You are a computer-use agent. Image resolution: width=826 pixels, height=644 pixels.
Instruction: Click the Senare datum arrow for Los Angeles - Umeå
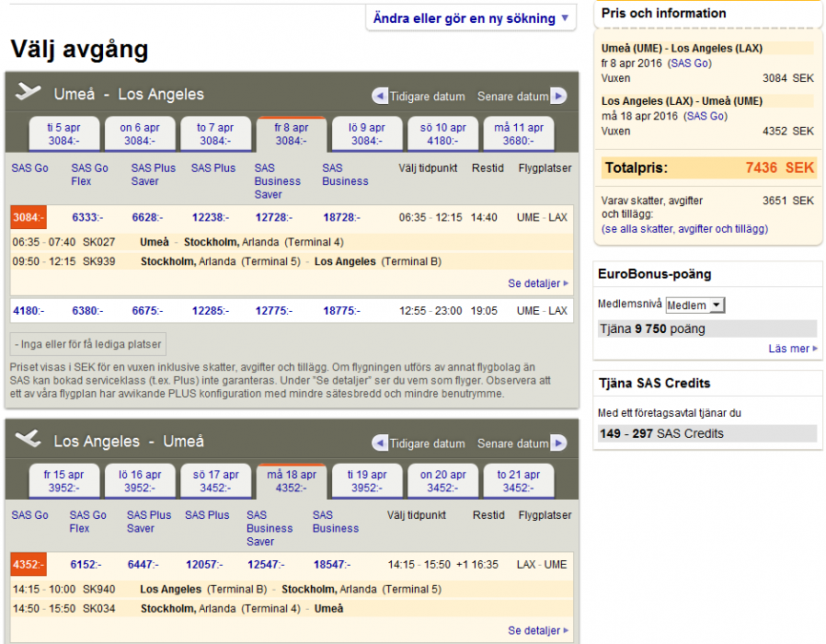point(558,443)
